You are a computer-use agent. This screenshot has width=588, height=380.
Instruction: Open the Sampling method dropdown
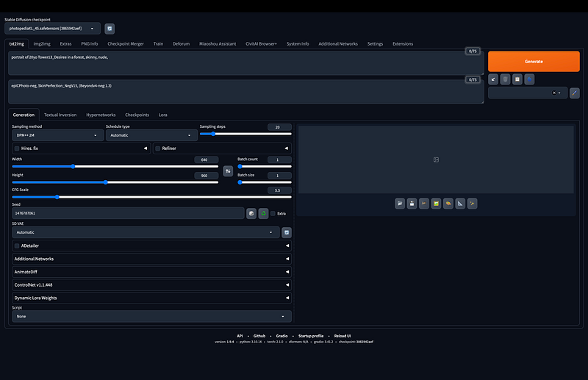pyautogui.click(x=58, y=135)
